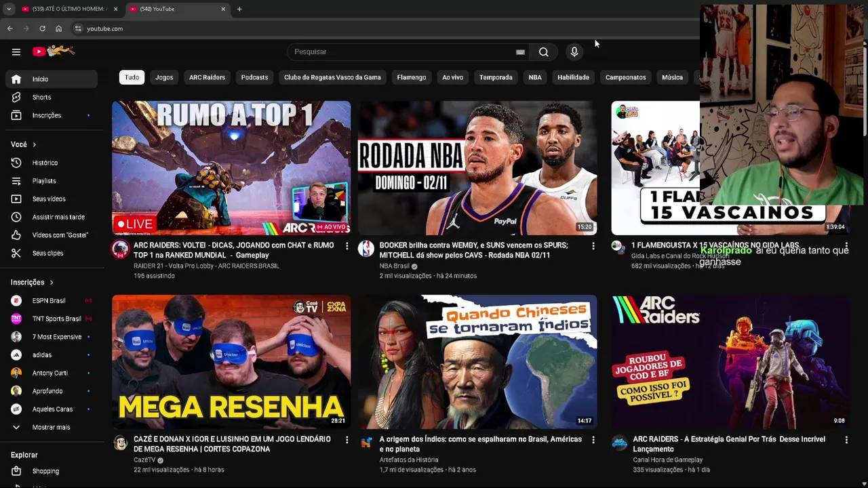
Task: Select the Tudo filter chip
Action: coord(132,77)
